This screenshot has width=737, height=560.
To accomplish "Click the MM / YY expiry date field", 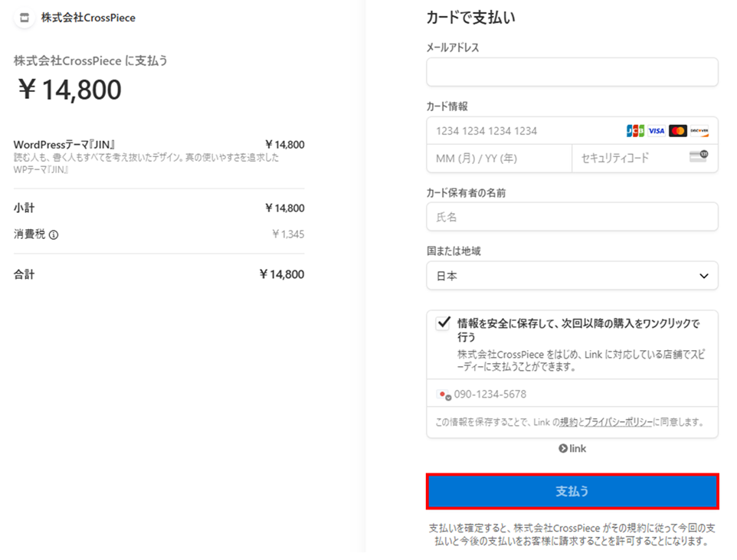I will coord(499,159).
